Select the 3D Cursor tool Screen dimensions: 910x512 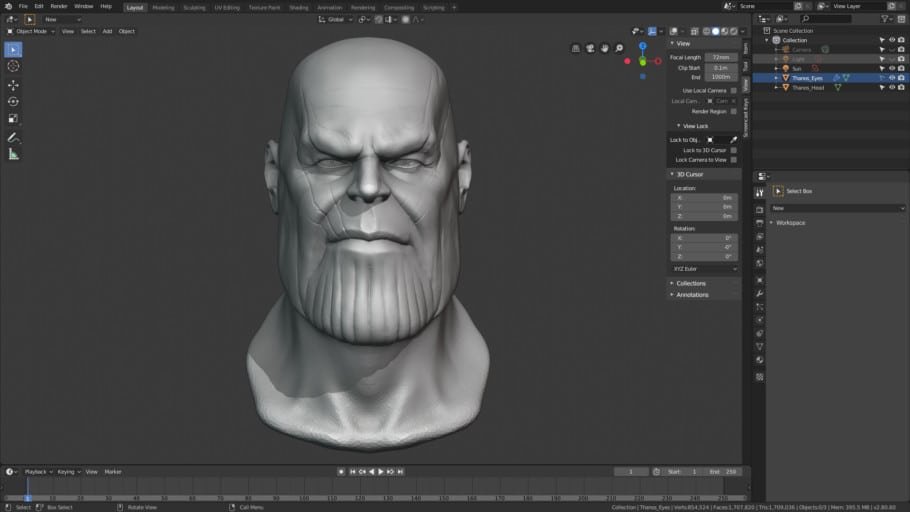pyautogui.click(x=13, y=66)
